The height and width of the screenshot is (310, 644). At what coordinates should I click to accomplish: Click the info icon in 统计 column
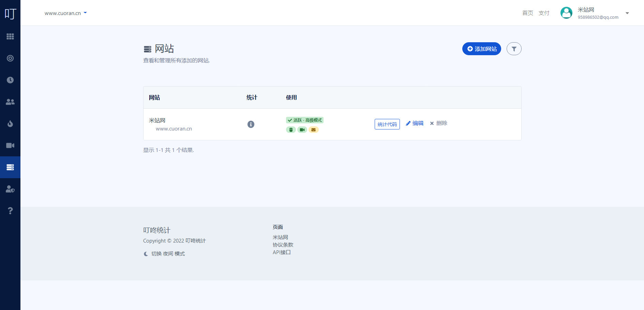click(x=251, y=124)
